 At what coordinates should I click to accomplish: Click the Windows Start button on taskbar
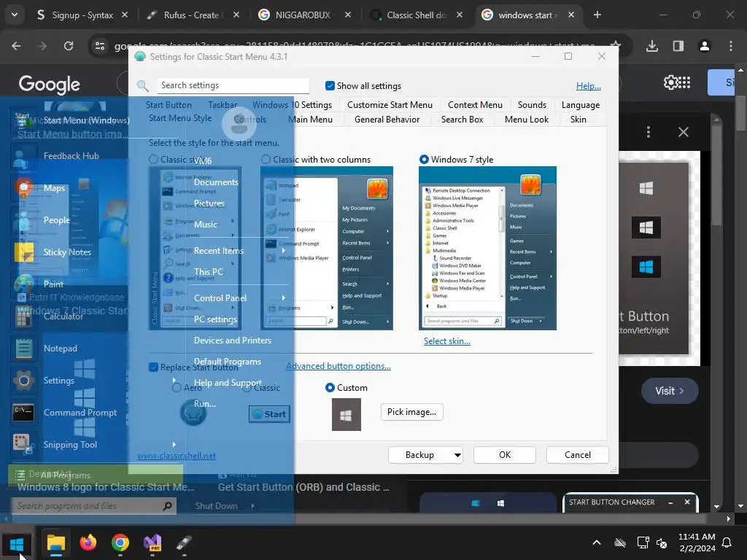point(17,543)
